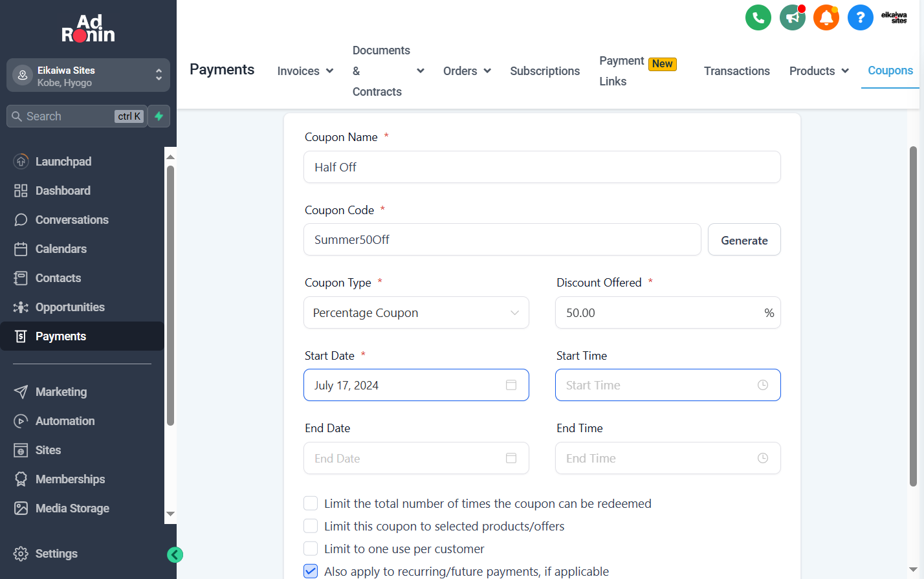Uncheck apply to recurring/future payments
This screenshot has height=579, width=924.
click(311, 571)
